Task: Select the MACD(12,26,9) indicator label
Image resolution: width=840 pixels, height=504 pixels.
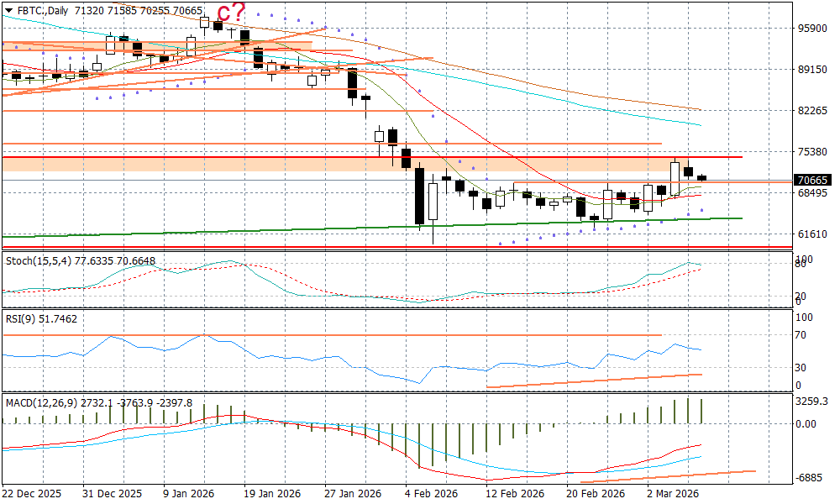Action: (42, 402)
